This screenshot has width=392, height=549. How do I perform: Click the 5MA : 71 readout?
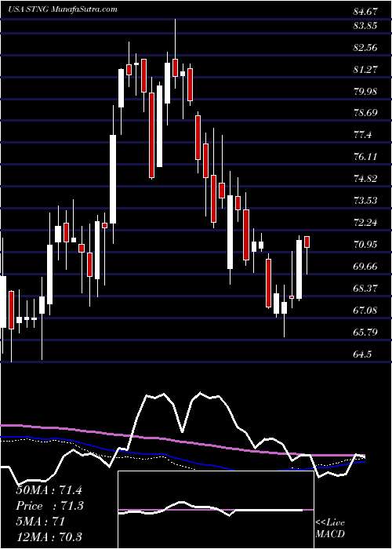coord(40,522)
